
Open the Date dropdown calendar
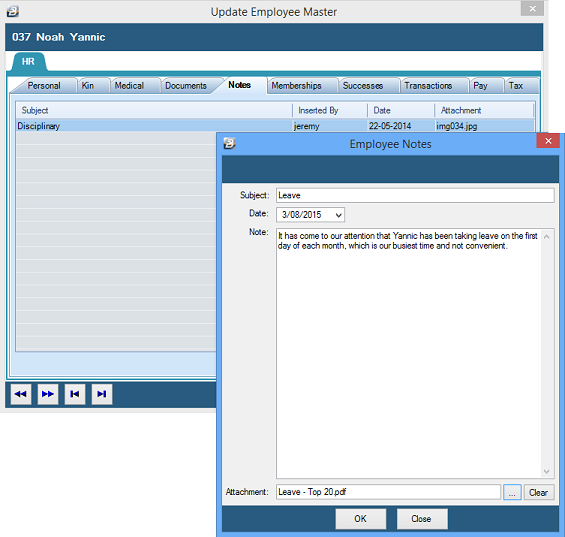(338, 215)
